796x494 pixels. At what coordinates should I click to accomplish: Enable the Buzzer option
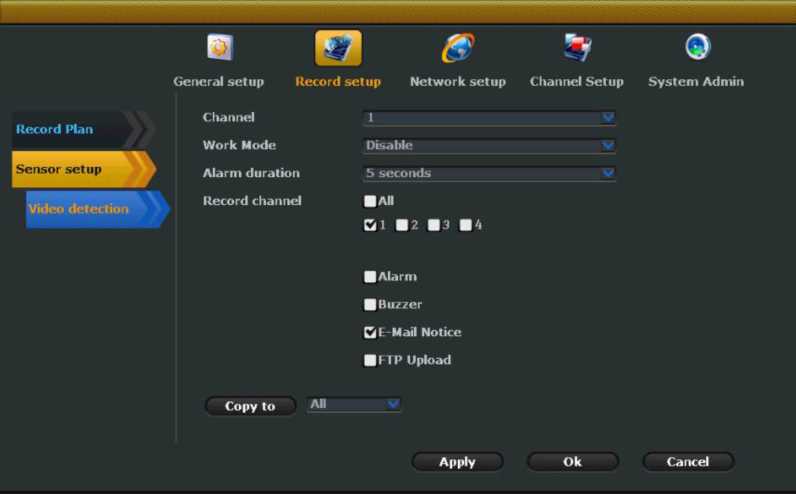(x=370, y=304)
